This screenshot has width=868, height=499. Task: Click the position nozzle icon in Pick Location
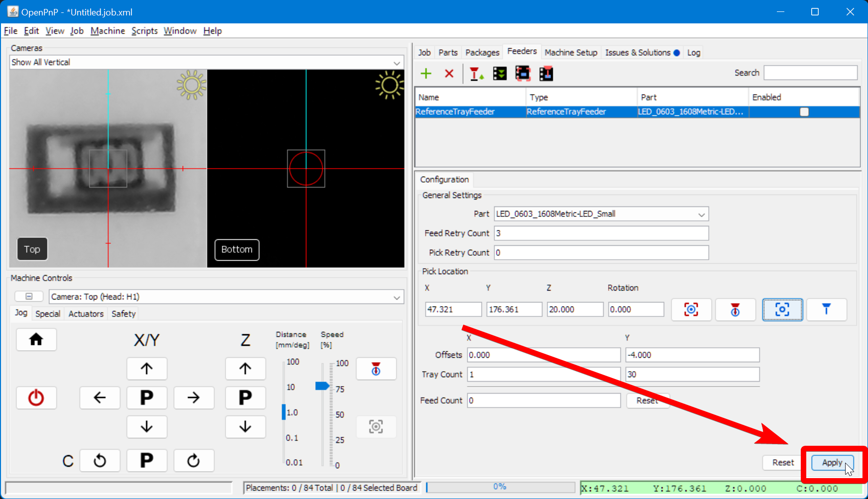(826, 309)
